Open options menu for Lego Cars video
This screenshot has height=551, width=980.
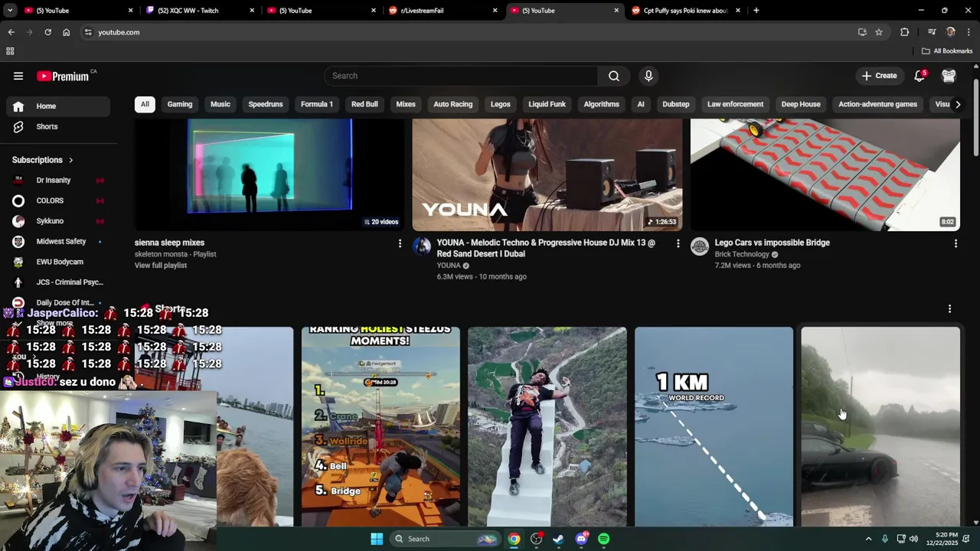tap(955, 243)
